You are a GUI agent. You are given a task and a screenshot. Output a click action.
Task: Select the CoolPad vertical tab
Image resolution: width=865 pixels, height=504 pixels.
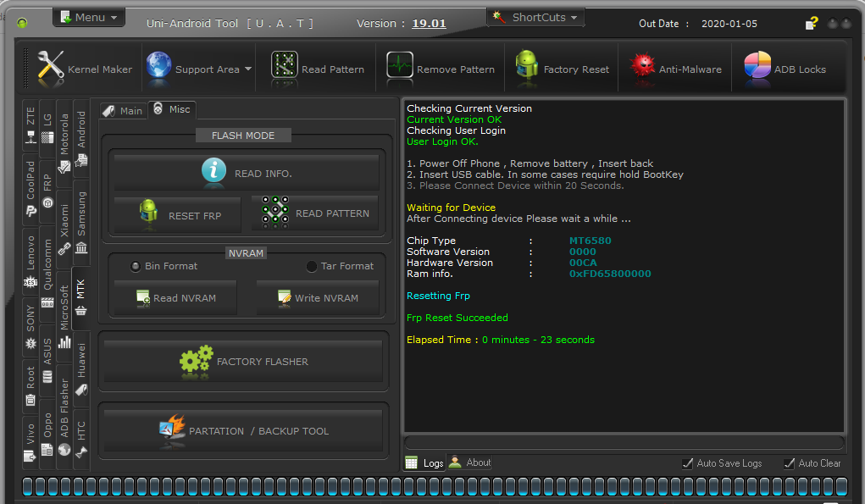click(30, 189)
